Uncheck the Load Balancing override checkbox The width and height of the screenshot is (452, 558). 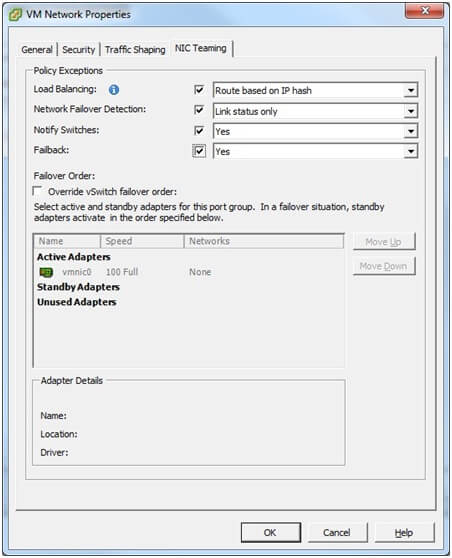point(199,90)
